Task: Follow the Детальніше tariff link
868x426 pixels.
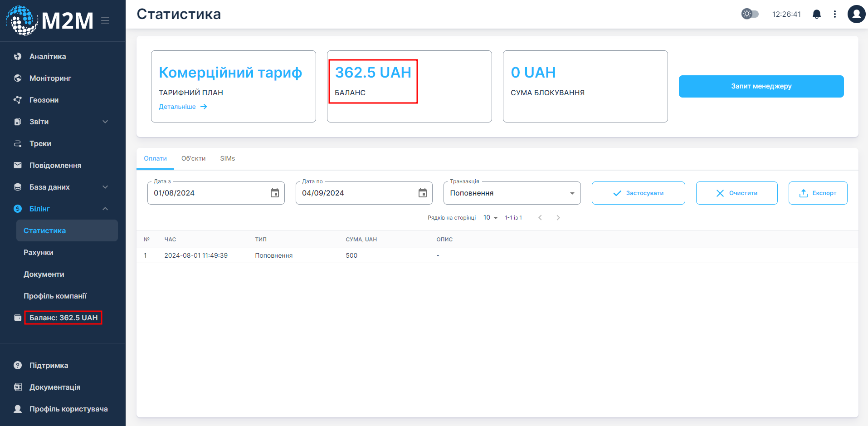Action: point(183,107)
